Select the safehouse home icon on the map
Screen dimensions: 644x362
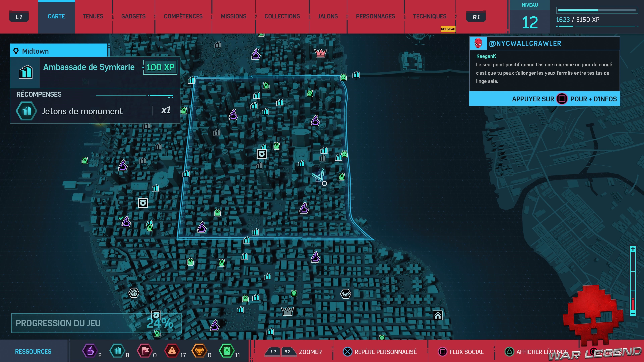[x=438, y=315]
